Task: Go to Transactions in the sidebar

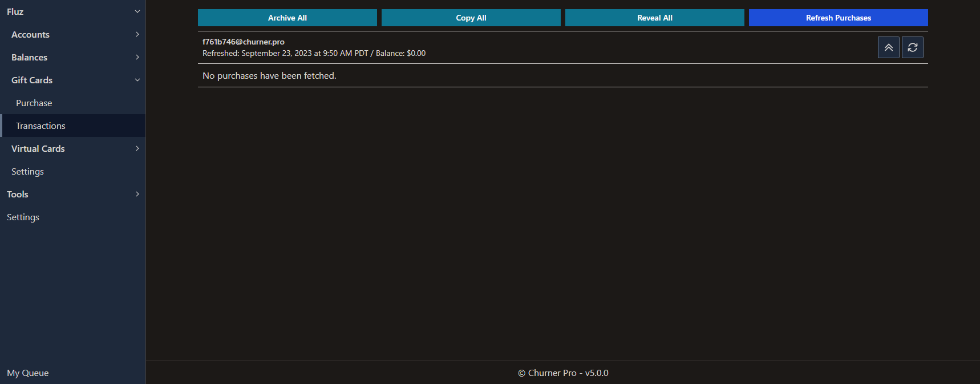Action: coord(41,126)
